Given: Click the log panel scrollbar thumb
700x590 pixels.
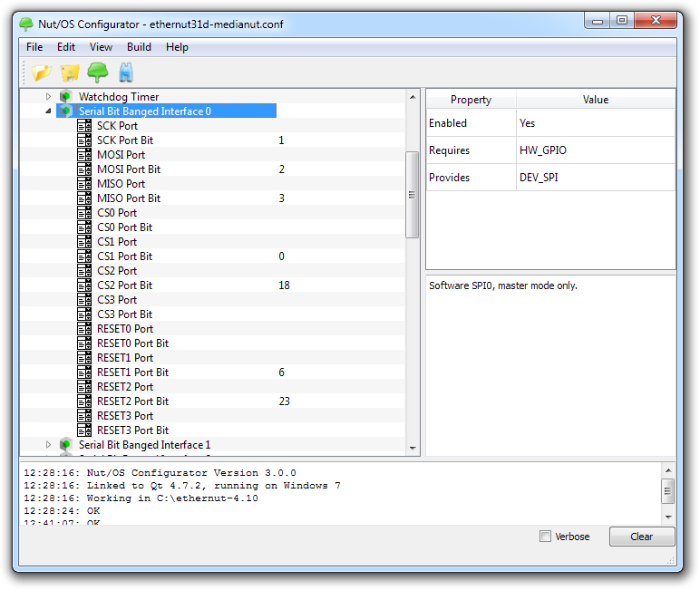Looking at the screenshot, I should click(x=668, y=491).
